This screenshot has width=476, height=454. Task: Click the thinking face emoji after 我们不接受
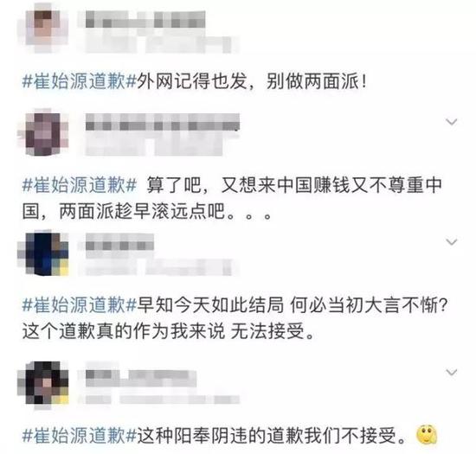(x=428, y=435)
